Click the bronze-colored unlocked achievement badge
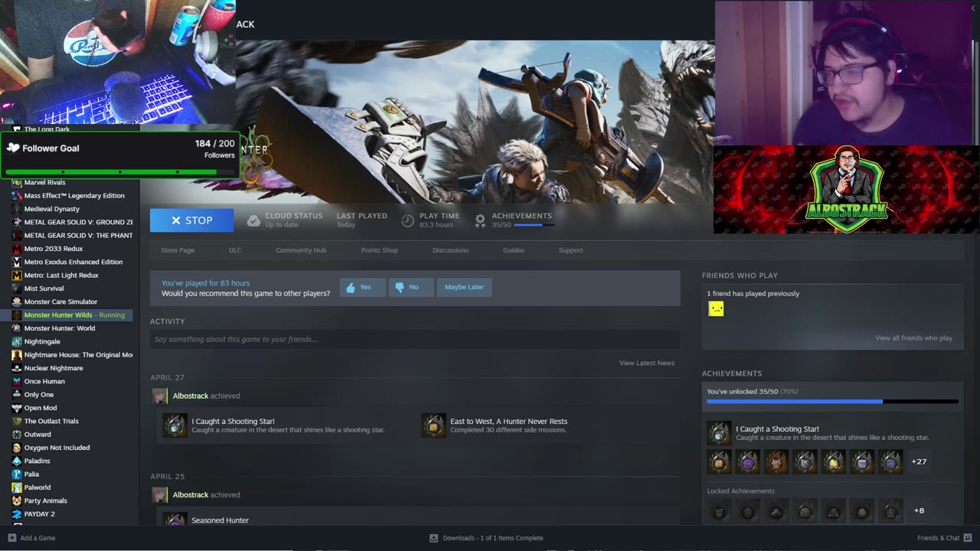This screenshot has height=551, width=980. pyautogui.click(x=776, y=461)
